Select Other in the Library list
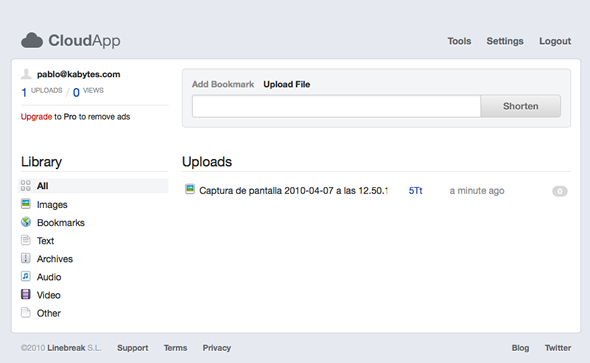This screenshot has width=590, height=363. coord(49,313)
